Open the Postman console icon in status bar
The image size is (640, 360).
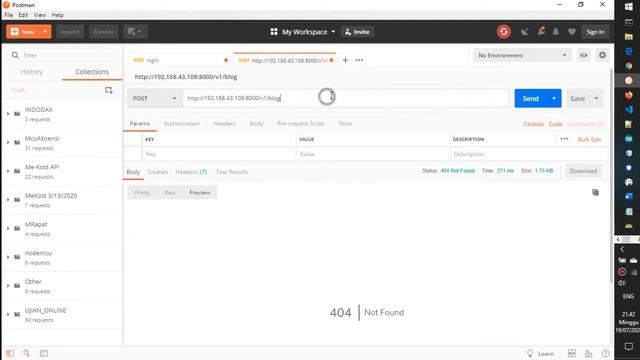click(x=44, y=353)
